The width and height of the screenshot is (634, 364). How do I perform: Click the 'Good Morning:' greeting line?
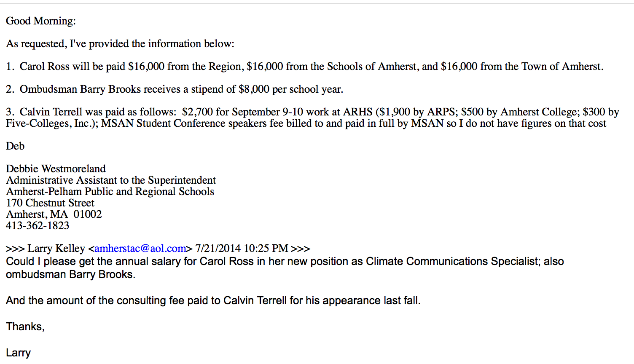41,21
